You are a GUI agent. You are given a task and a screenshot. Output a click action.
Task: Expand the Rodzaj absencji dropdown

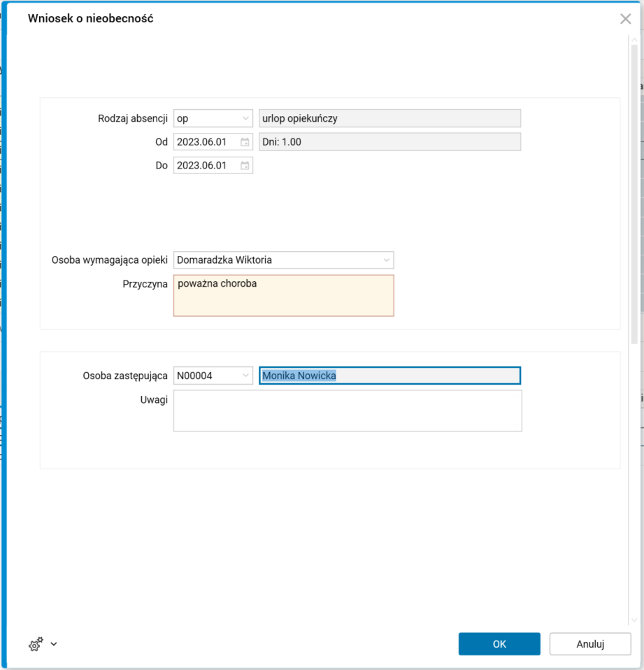tap(245, 118)
